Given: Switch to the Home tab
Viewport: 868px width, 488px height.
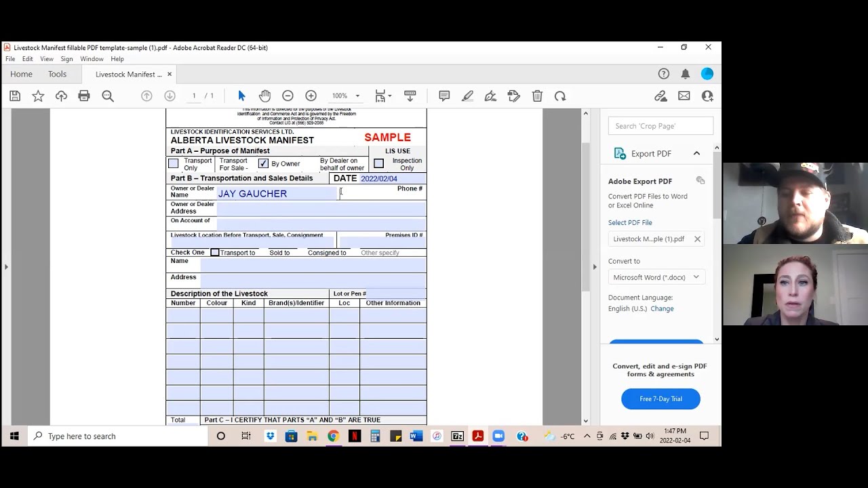Looking at the screenshot, I should [21, 74].
